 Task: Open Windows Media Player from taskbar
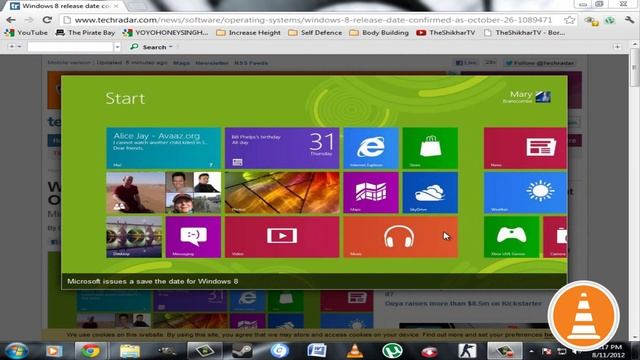point(53,351)
